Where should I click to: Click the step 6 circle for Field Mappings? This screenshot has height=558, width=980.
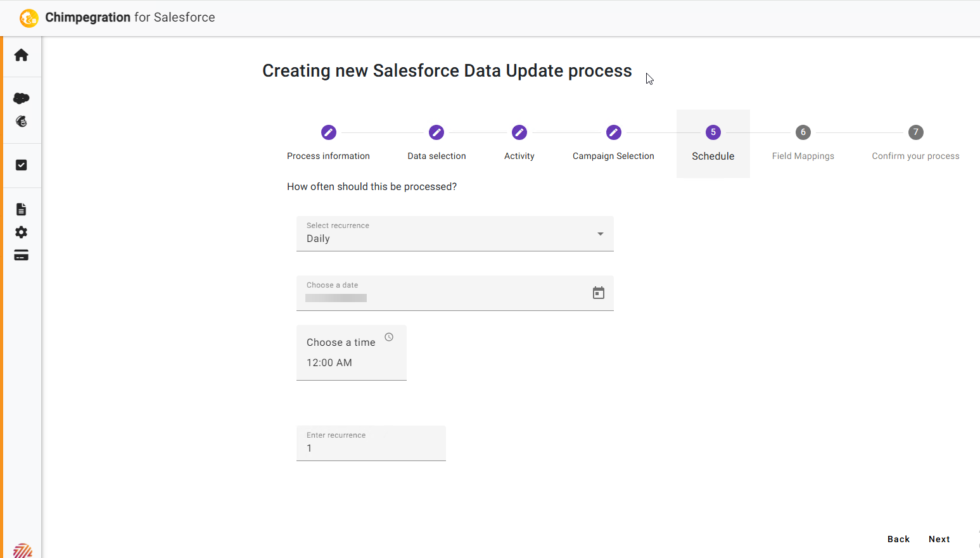[803, 132]
